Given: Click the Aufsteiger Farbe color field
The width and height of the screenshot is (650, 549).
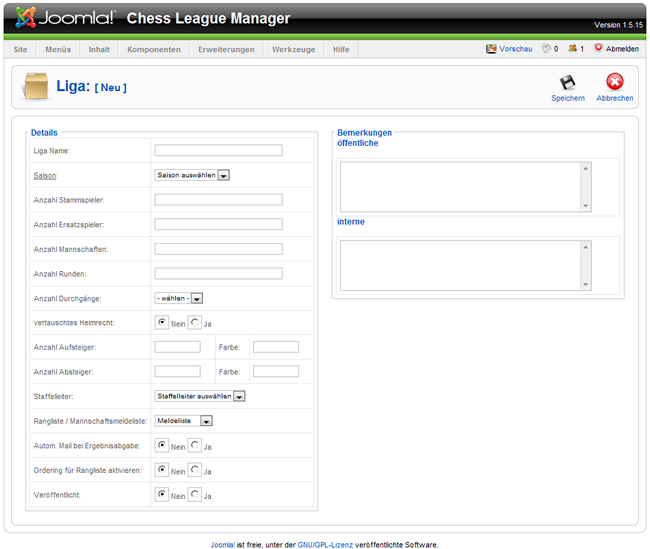Looking at the screenshot, I should pos(276,347).
